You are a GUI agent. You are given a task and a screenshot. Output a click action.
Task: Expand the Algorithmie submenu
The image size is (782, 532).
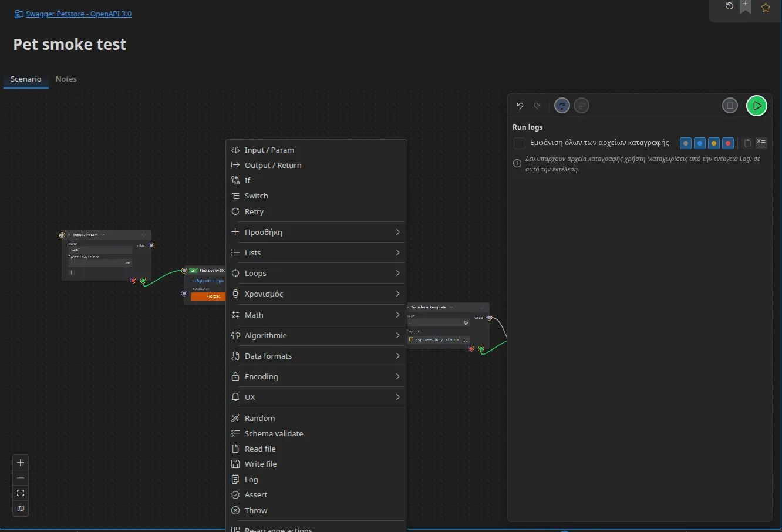316,335
